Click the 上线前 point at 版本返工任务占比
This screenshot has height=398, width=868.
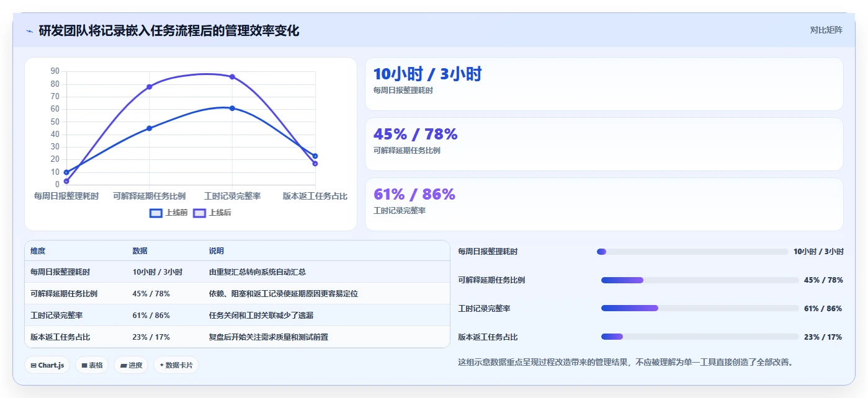315,156
